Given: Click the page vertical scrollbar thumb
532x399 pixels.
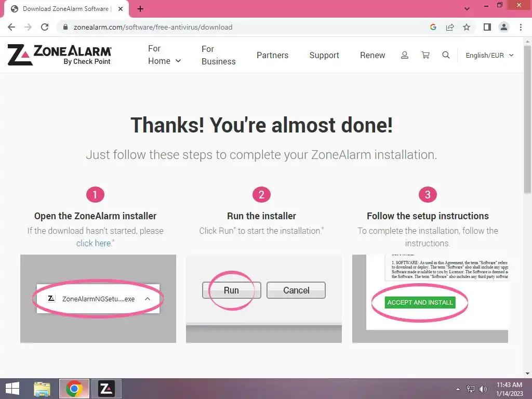Looking at the screenshot, I should pyautogui.click(x=527, y=119).
